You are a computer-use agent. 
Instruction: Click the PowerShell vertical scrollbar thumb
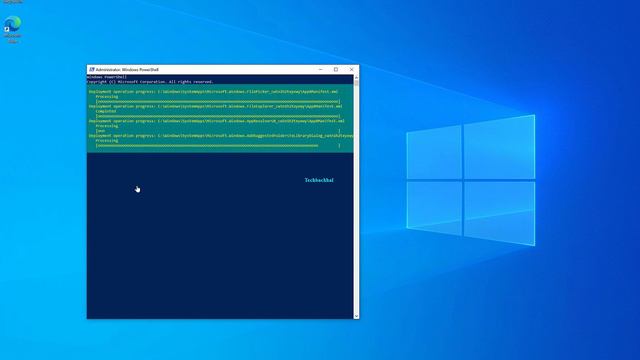pyautogui.click(x=356, y=83)
